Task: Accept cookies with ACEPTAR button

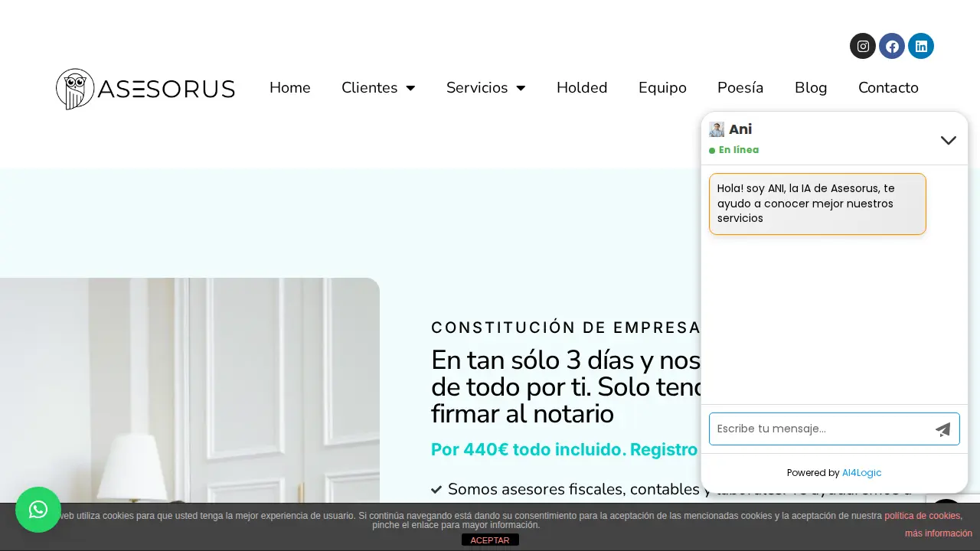Action: coord(490,540)
